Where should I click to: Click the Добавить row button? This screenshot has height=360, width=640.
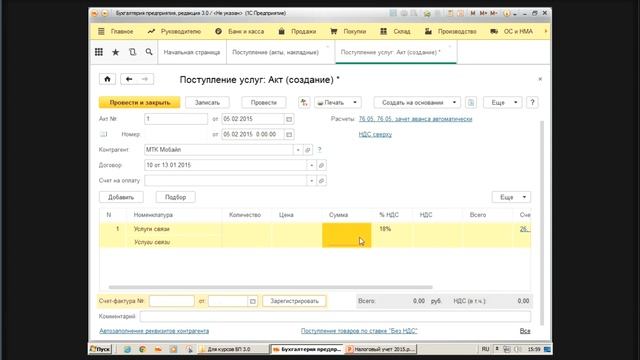click(121, 197)
